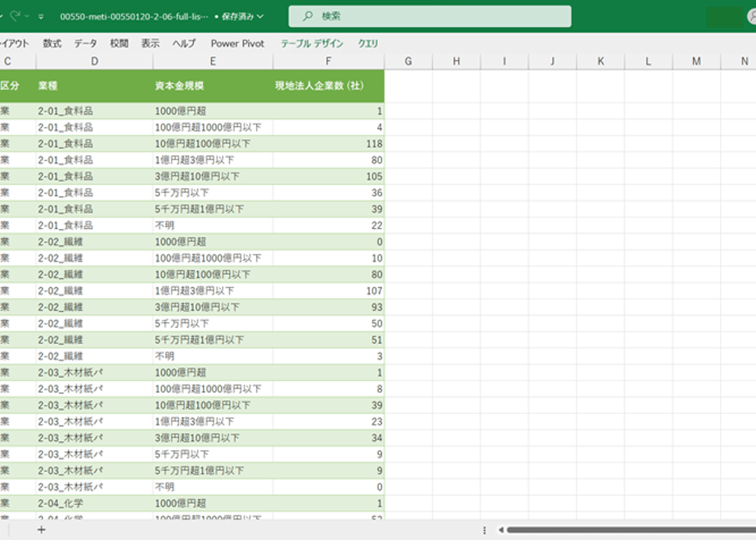Open the データ ribbon tab
Image resolution: width=756 pixels, height=540 pixels.
(x=85, y=43)
